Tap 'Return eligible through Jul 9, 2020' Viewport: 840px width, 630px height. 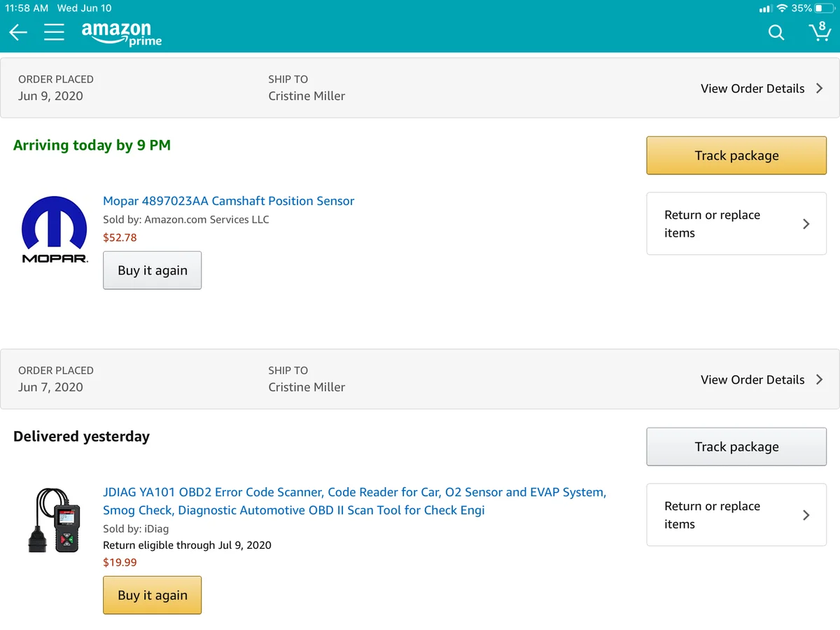coord(187,545)
